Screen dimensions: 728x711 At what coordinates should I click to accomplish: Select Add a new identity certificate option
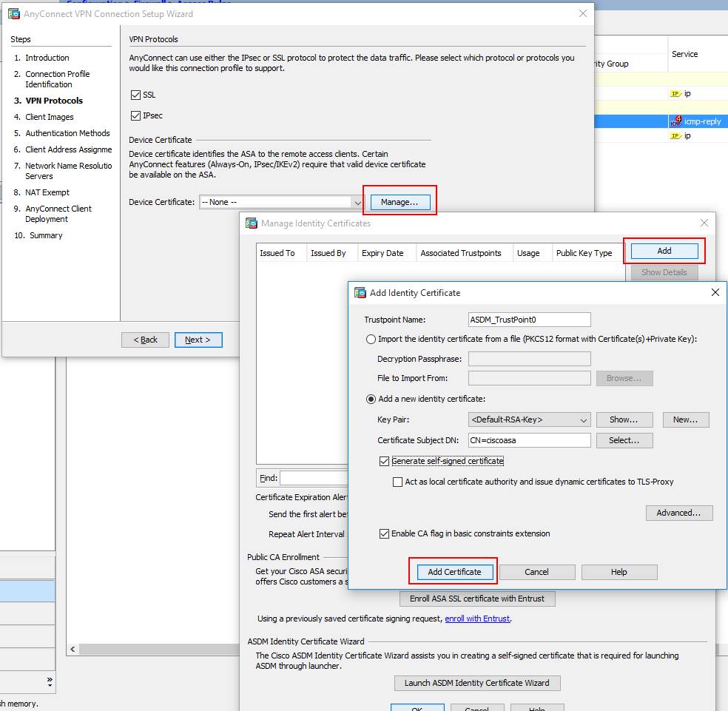click(x=371, y=400)
